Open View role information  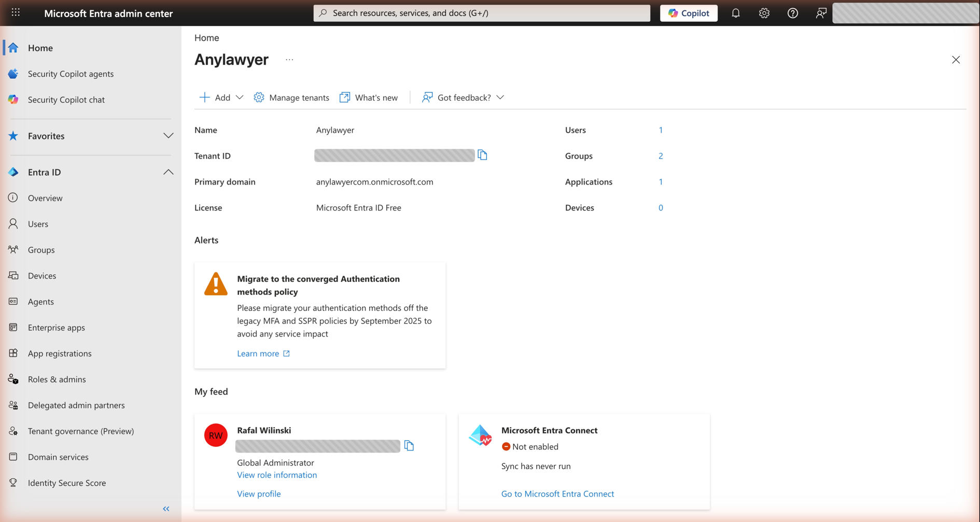[x=277, y=475]
